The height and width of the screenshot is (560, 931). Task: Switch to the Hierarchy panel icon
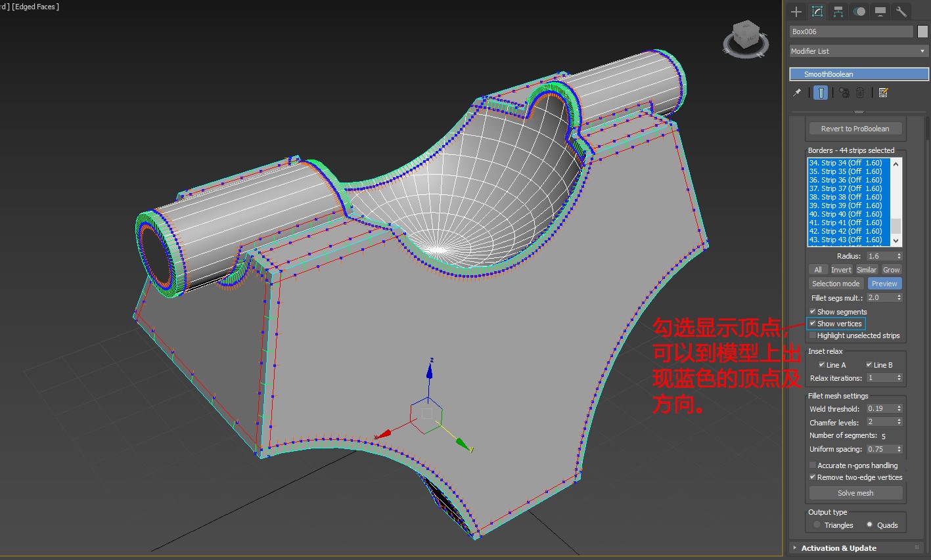point(838,11)
